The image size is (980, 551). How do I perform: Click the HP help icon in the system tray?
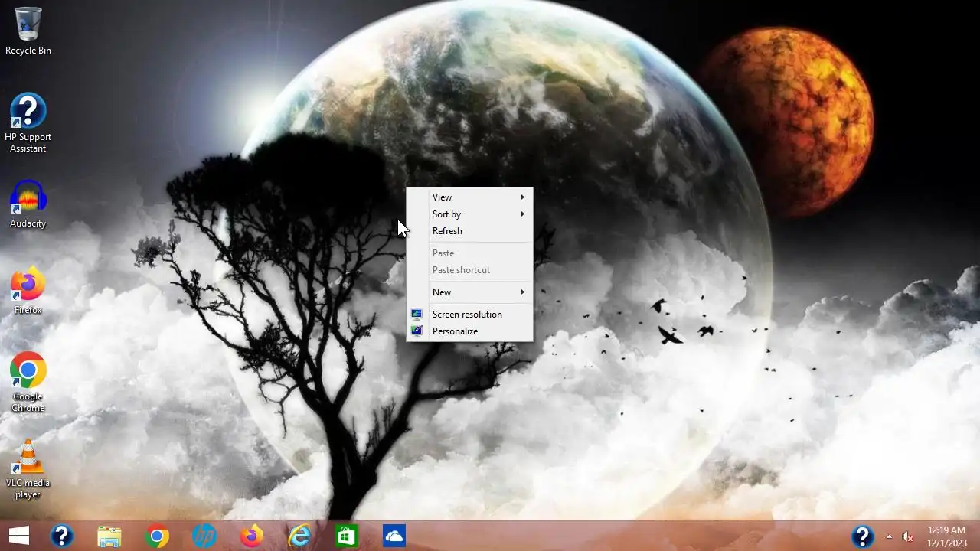[863, 536]
